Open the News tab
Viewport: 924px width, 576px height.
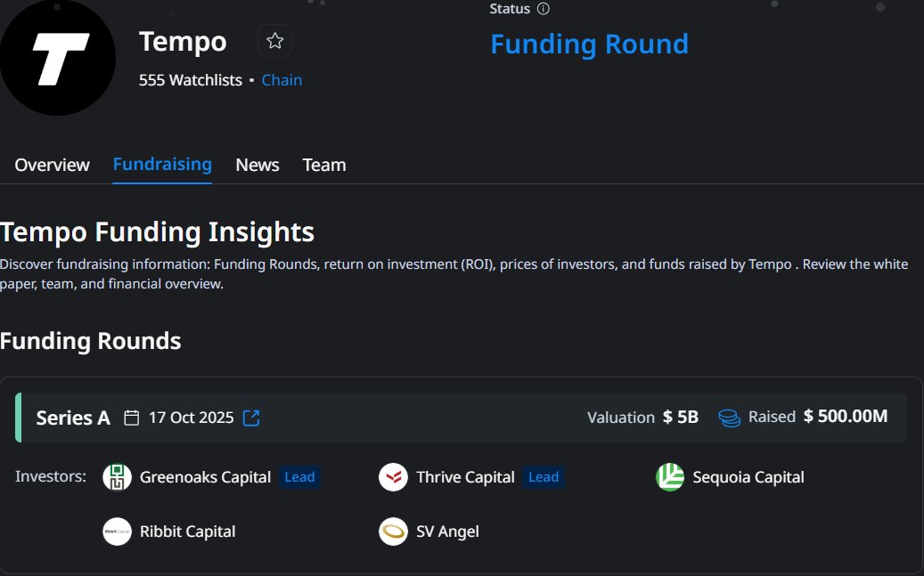(x=258, y=165)
